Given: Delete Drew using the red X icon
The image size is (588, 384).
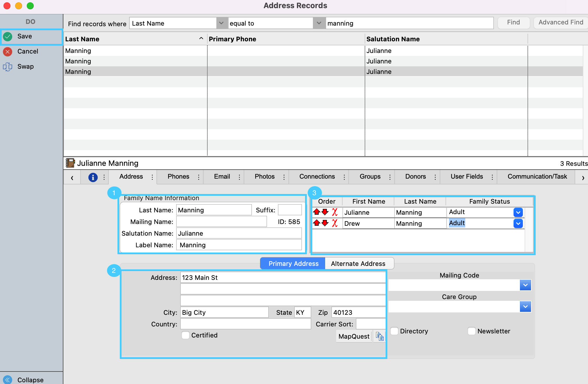Looking at the screenshot, I should (335, 223).
